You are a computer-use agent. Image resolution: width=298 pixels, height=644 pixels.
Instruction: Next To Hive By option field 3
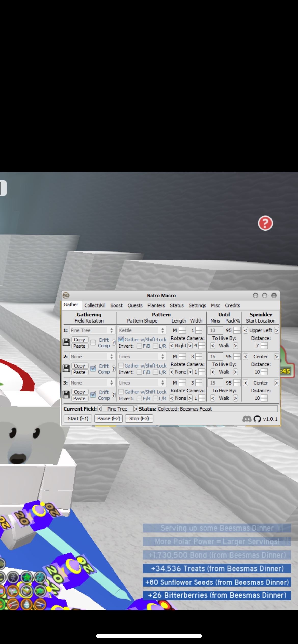click(235, 398)
